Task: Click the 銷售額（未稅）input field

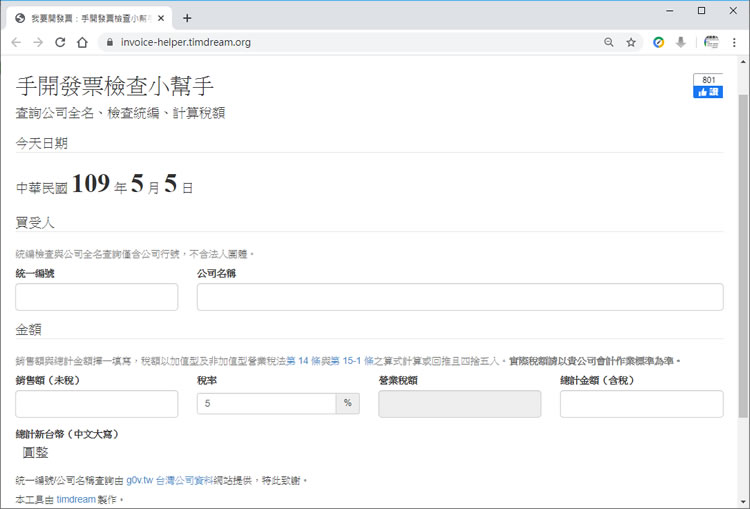Action: 97,404
